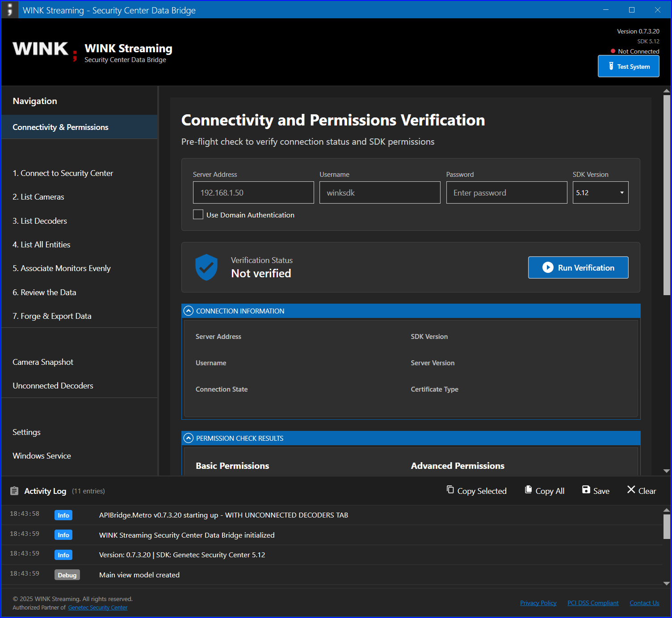Click the Server Address field
Viewport: 672px width, 618px height.
click(253, 192)
